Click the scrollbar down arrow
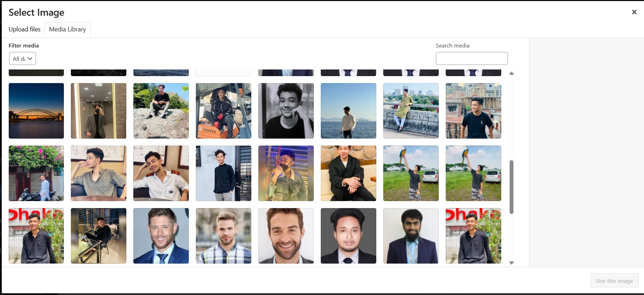644x295 pixels. pos(511,263)
